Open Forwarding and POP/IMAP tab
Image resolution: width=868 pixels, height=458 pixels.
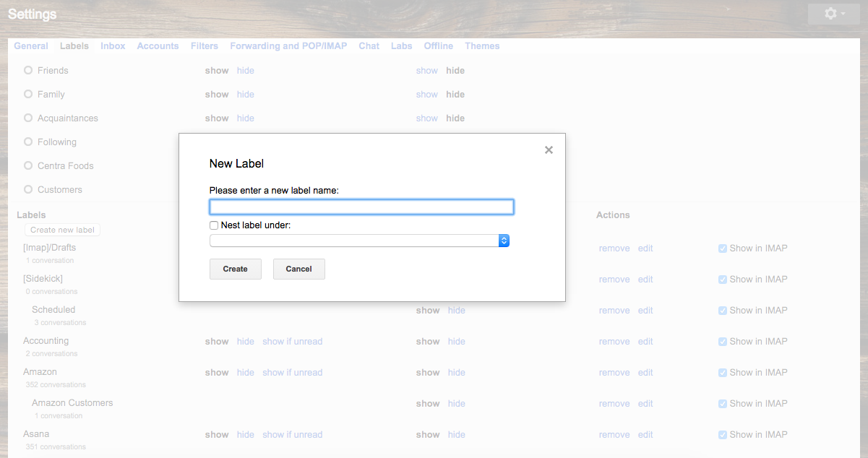(288, 46)
